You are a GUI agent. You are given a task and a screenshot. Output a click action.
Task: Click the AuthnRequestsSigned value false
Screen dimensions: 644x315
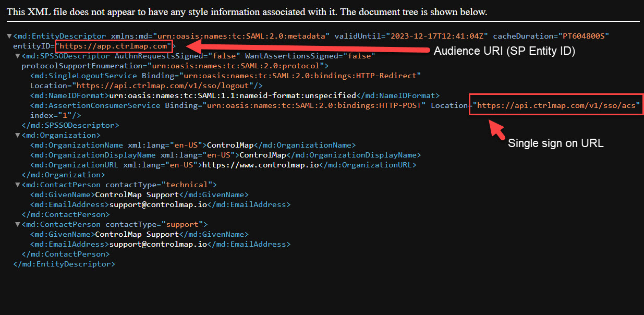pyautogui.click(x=225, y=56)
